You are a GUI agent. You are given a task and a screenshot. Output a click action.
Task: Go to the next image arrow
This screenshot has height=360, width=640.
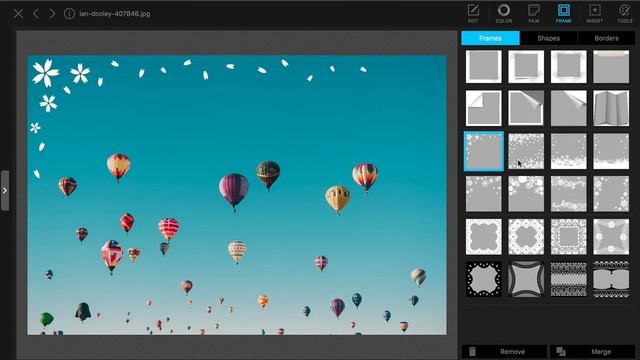coord(52,13)
